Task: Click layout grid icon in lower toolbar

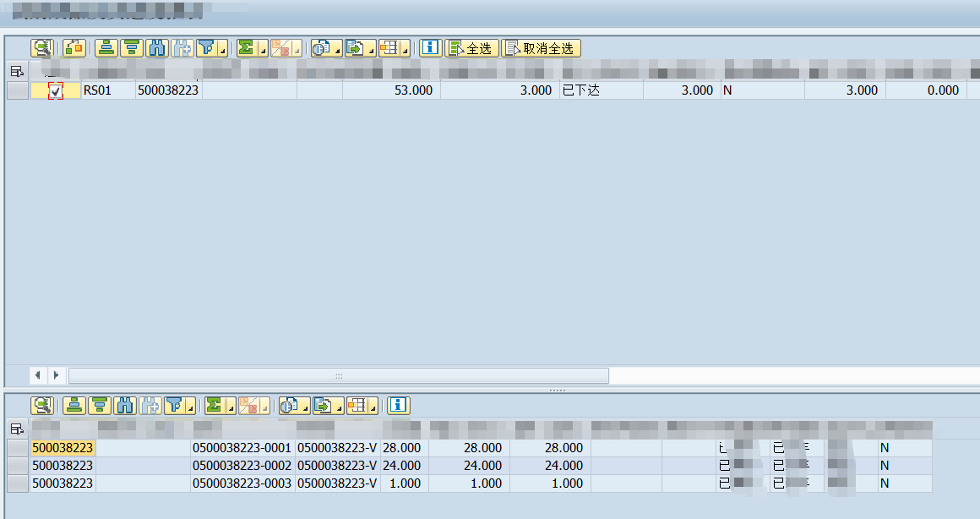Action: 357,406
